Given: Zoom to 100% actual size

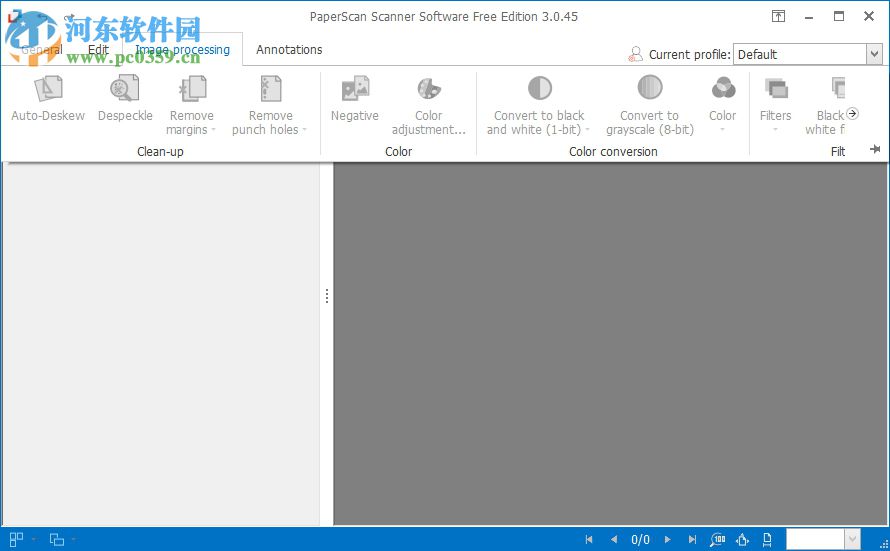Looking at the screenshot, I should [717, 539].
